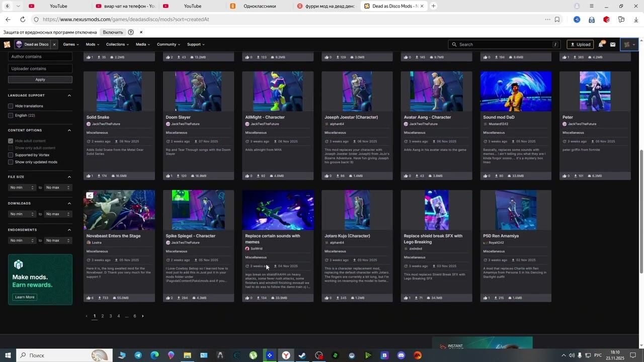Open the Mods menu
Viewport: 644px width, 362px height.
click(93, 44)
